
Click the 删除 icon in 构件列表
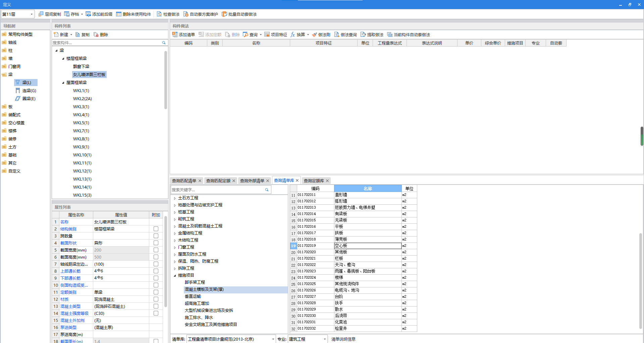[x=96, y=35]
